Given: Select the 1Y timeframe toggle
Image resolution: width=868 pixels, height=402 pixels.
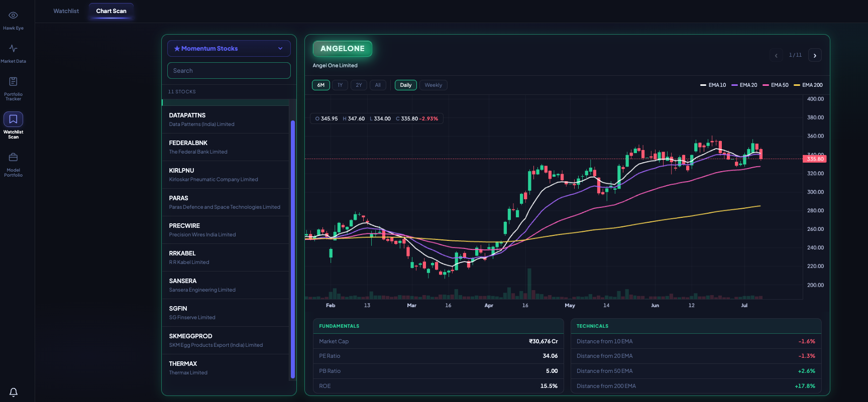Looking at the screenshot, I should pos(340,85).
